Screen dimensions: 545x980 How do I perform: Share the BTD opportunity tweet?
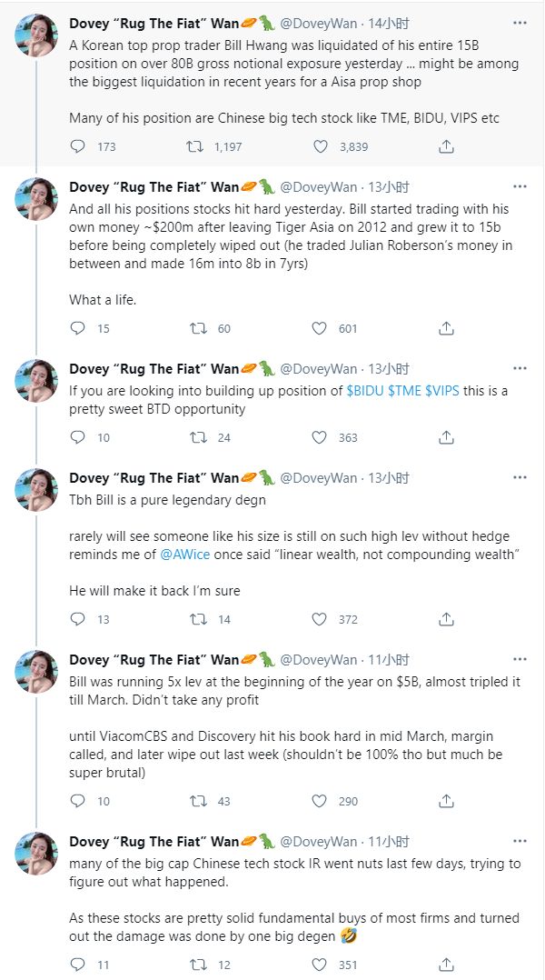(x=446, y=437)
